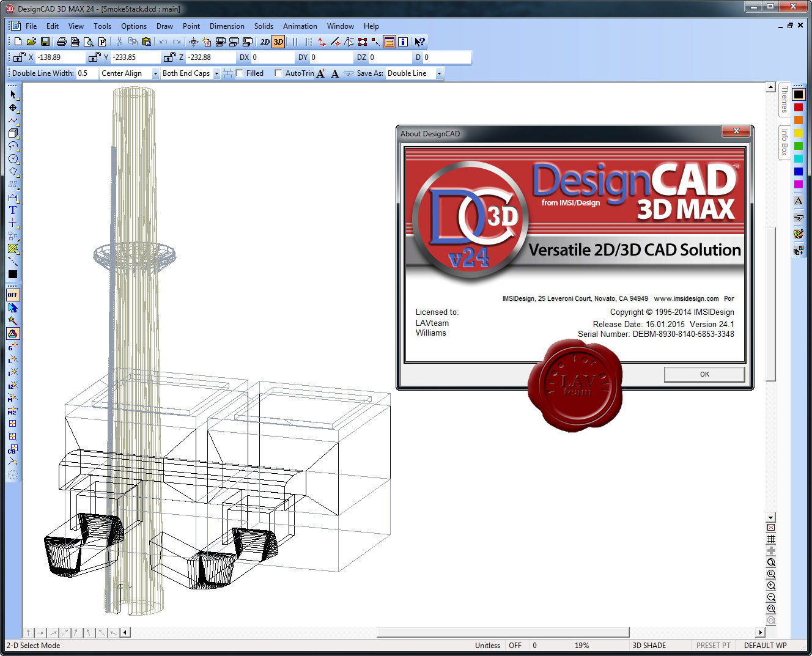The height and width of the screenshot is (656, 812).
Task: Choose the Circle drawing tool
Action: [x=13, y=158]
